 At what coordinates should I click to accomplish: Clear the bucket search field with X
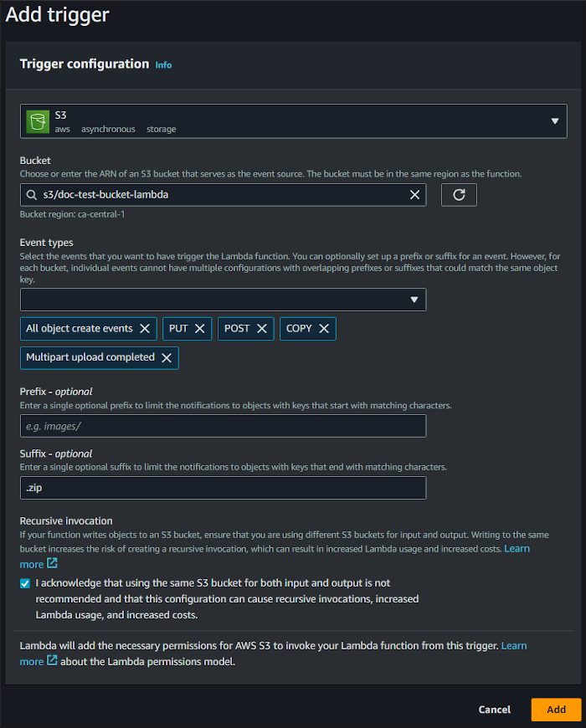coord(414,195)
